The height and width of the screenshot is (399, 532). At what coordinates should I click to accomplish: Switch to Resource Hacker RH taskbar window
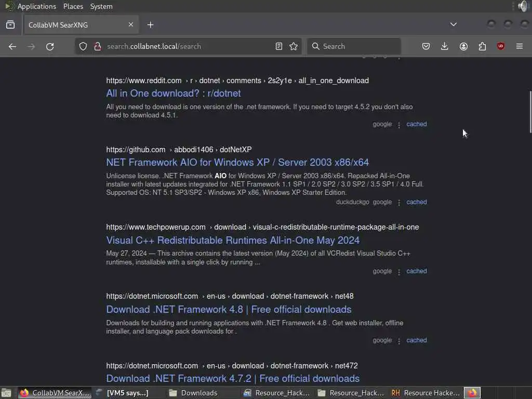click(x=426, y=393)
